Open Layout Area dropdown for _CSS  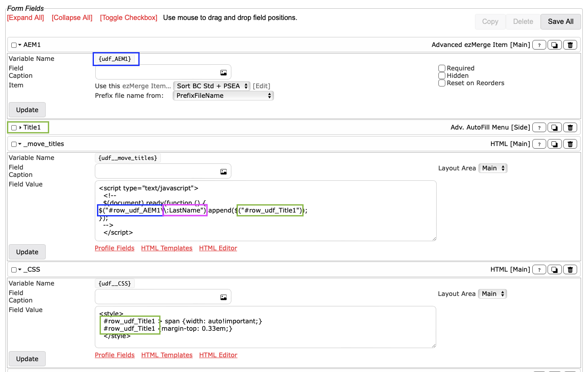pos(492,294)
